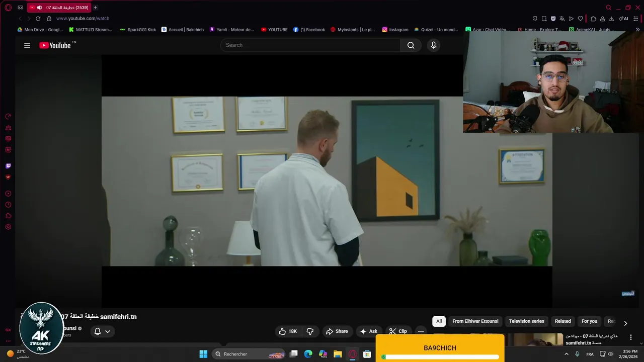Image resolution: width=644 pixels, height=362 pixels.
Task: Open Settings gear icon in sidebar
Action: coord(8,227)
